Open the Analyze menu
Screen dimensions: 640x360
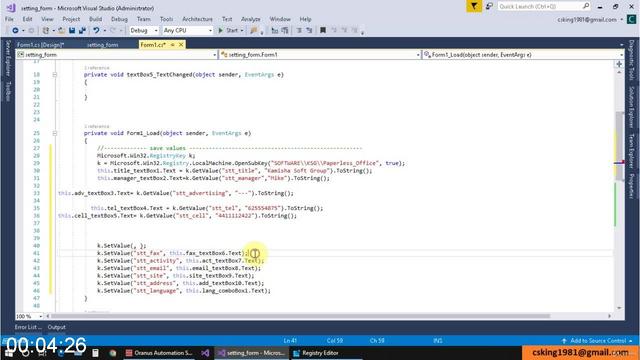tap(251, 19)
